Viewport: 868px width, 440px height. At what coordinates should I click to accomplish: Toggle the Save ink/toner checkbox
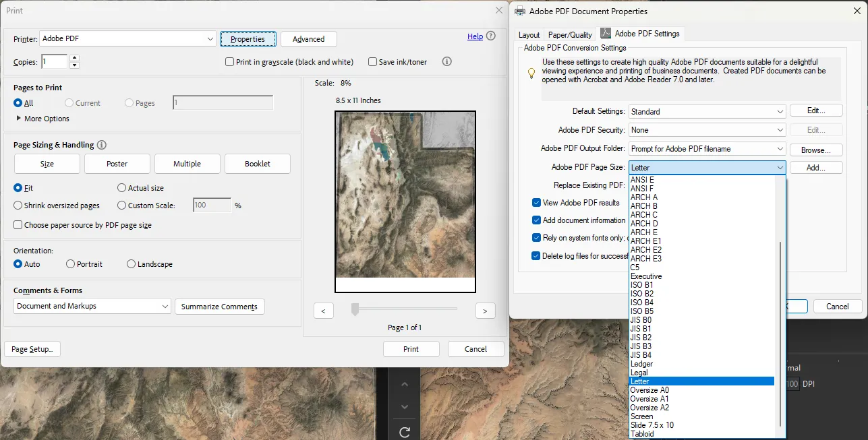pyautogui.click(x=372, y=62)
